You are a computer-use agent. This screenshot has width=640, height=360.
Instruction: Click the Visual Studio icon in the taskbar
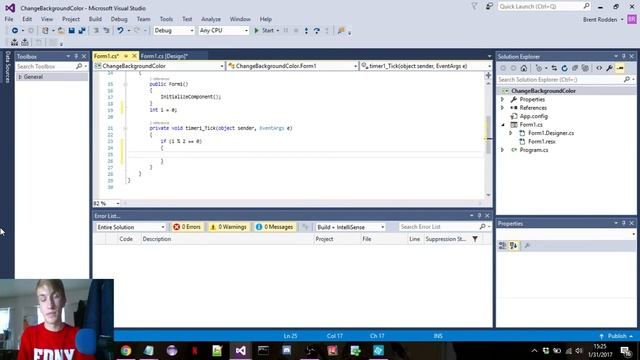pyautogui.click(x=240, y=351)
